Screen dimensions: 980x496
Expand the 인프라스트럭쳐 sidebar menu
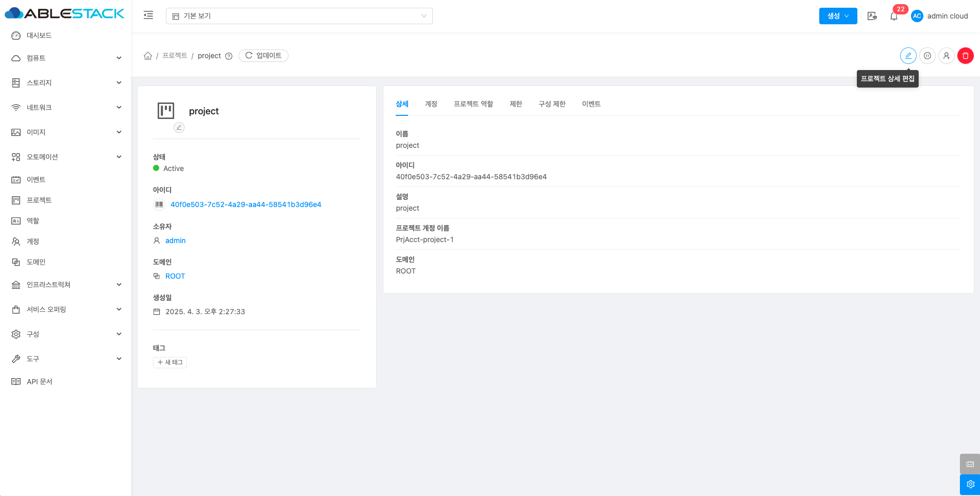pyautogui.click(x=65, y=285)
